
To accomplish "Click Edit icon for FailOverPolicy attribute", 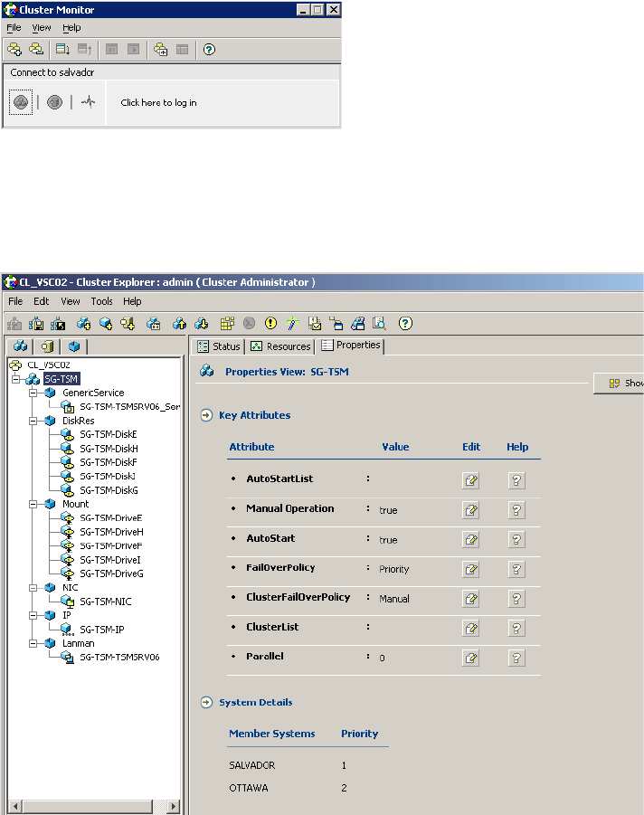I will point(471,569).
